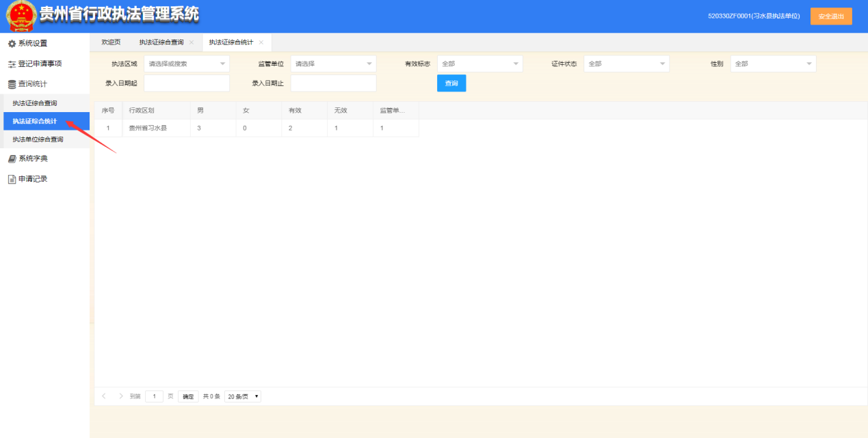Close the 执法证综合查询 tab
This screenshot has height=438, width=868.
[192, 42]
